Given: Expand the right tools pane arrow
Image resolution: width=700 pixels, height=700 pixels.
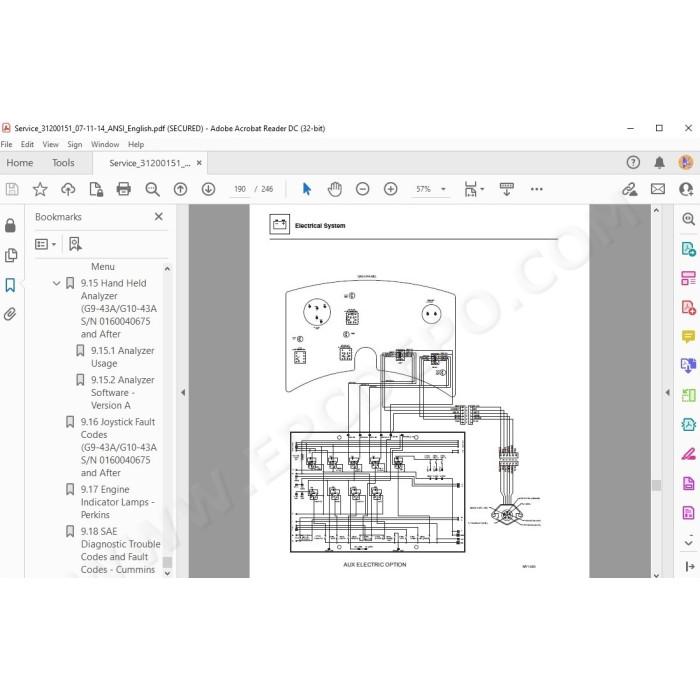Looking at the screenshot, I should (x=667, y=392).
